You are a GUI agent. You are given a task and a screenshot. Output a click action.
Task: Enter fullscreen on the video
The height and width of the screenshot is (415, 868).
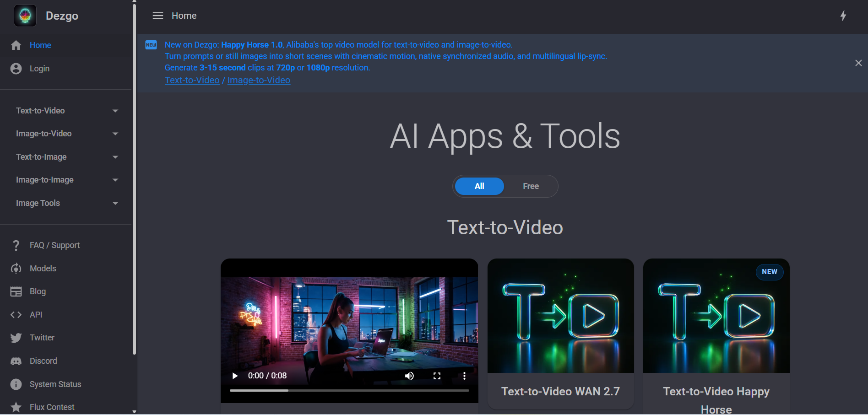(437, 376)
